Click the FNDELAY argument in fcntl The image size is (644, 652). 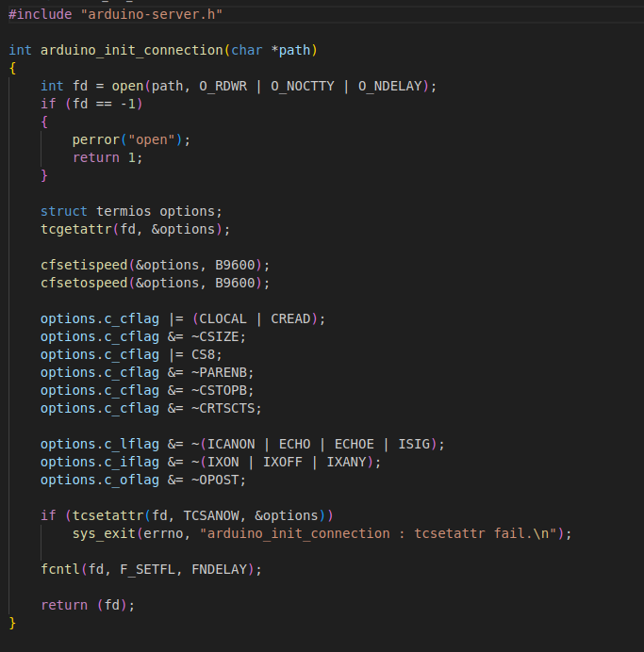click(x=220, y=569)
